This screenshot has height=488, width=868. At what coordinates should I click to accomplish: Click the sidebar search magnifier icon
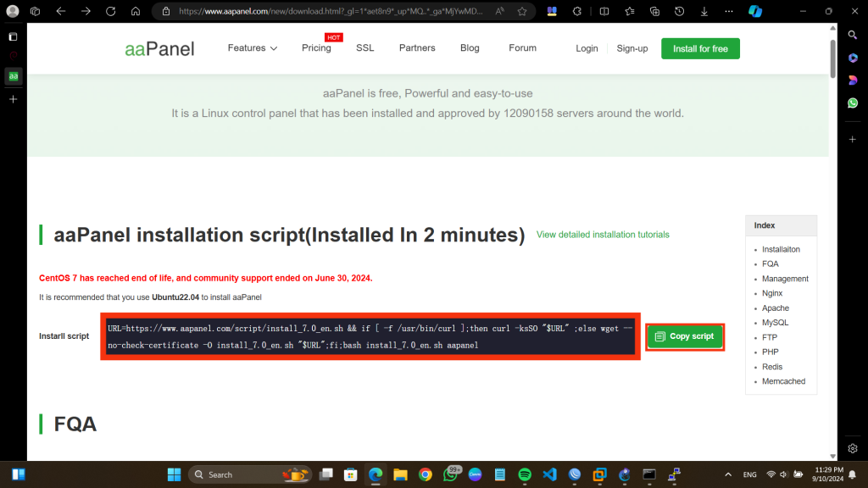853,35
